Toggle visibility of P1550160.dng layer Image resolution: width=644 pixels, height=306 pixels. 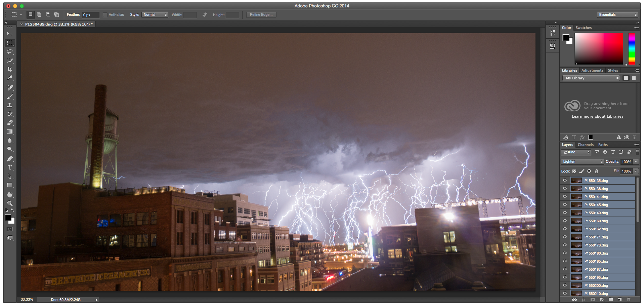pos(565,221)
